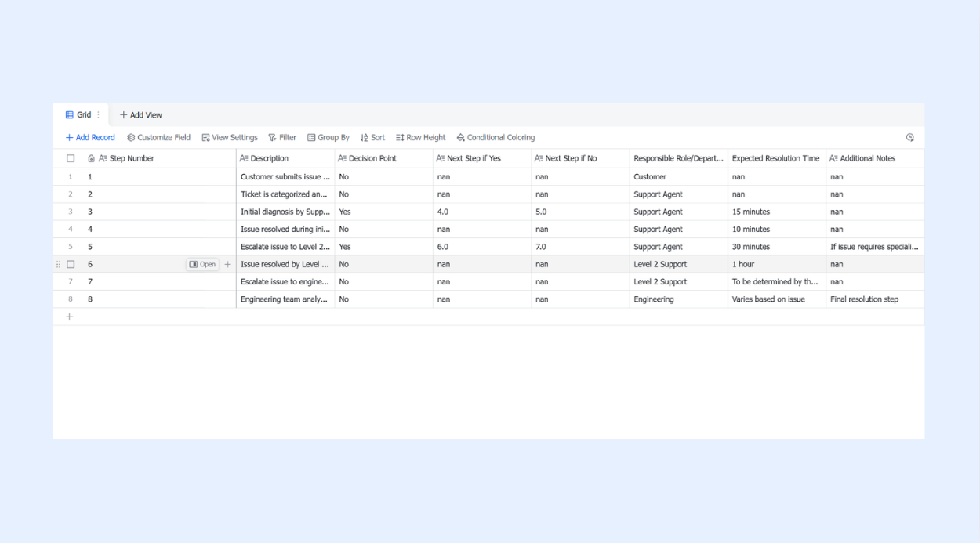Select the '15 minutes' resolution time cell
This screenshot has width=980, height=543.
pyautogui.click(x=777, y=212)
